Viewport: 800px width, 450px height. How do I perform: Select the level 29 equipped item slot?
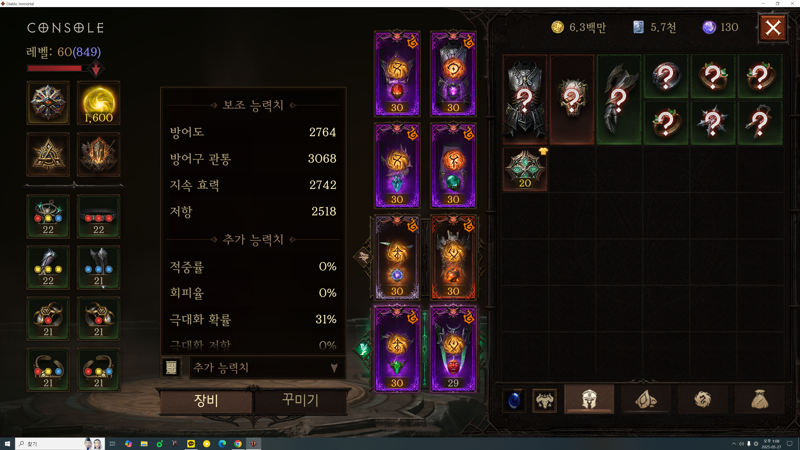pyautogui.click(x=453, y=349)
